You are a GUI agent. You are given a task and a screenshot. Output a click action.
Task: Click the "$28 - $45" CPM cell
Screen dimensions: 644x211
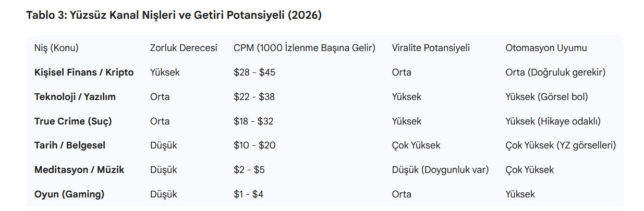tap(254, 72)
